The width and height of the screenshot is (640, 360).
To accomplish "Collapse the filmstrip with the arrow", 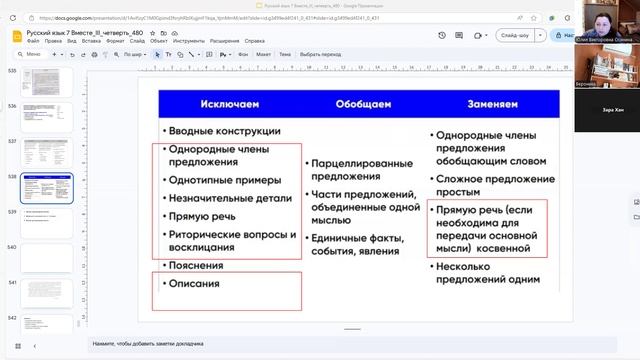I will click(35, 346).
